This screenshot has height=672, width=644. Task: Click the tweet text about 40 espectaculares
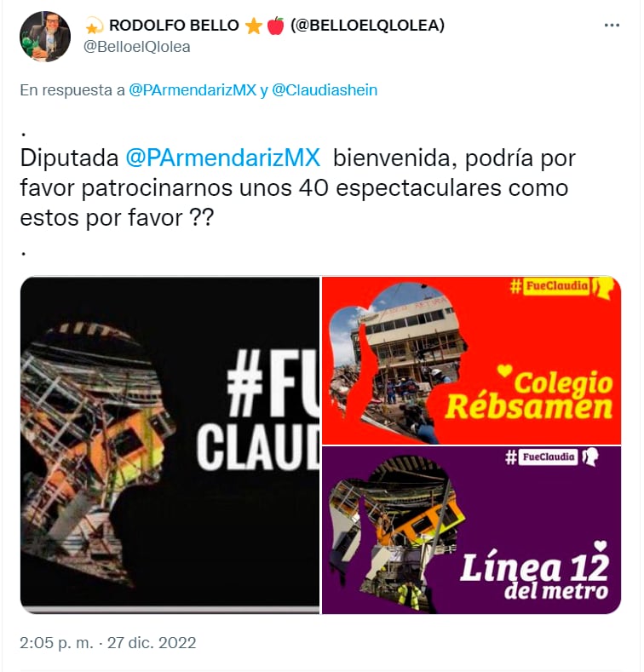(x=297, y=187)
